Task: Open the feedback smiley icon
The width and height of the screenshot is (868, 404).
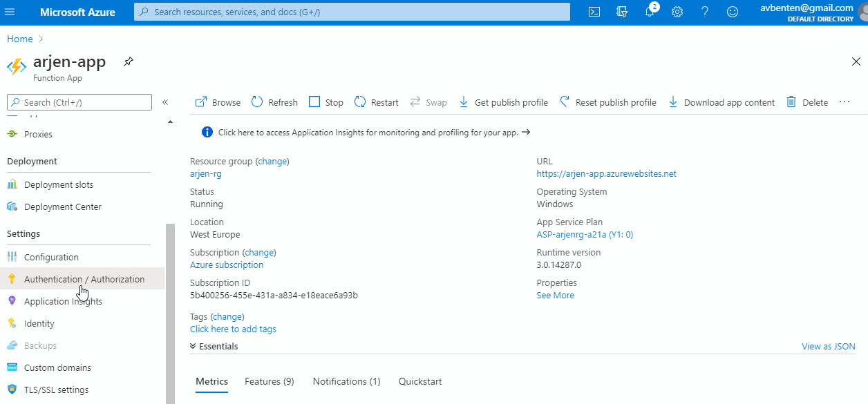Action: [x=733, y=12]
